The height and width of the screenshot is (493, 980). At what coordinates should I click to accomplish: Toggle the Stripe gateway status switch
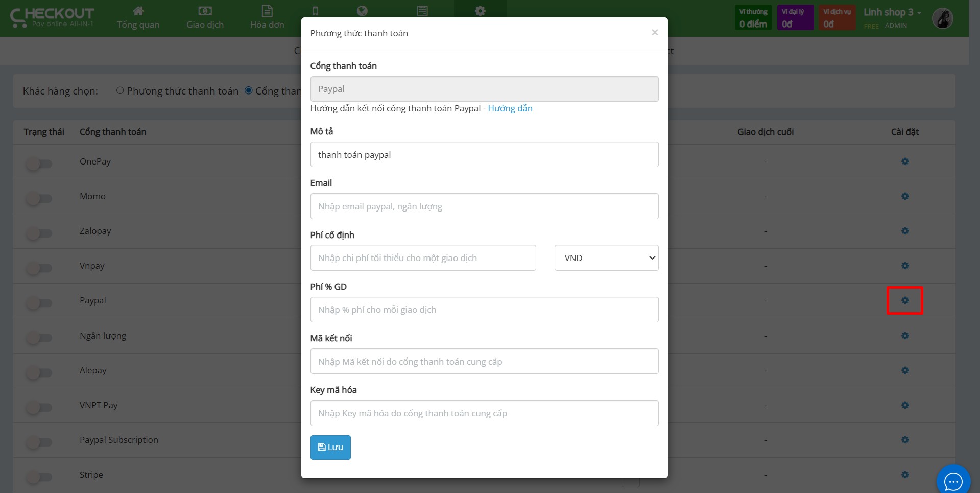40,477
